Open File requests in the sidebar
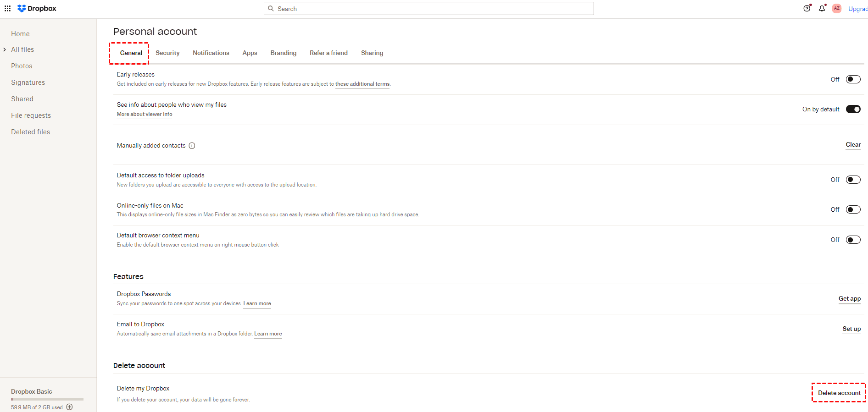 [31, 115]
